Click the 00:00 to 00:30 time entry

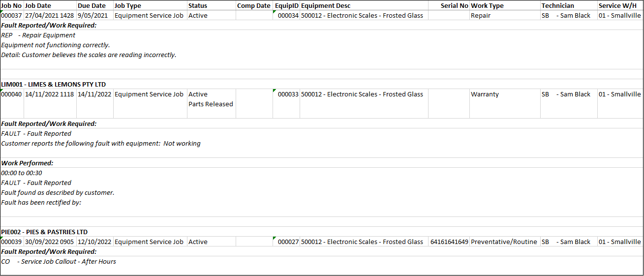22,173
